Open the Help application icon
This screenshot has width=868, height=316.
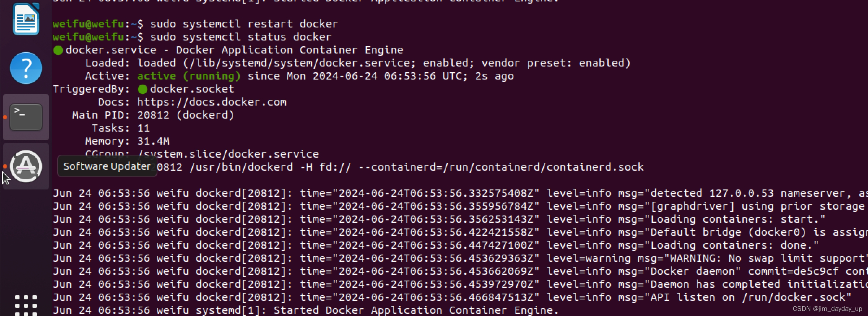(x=26, y=68)
